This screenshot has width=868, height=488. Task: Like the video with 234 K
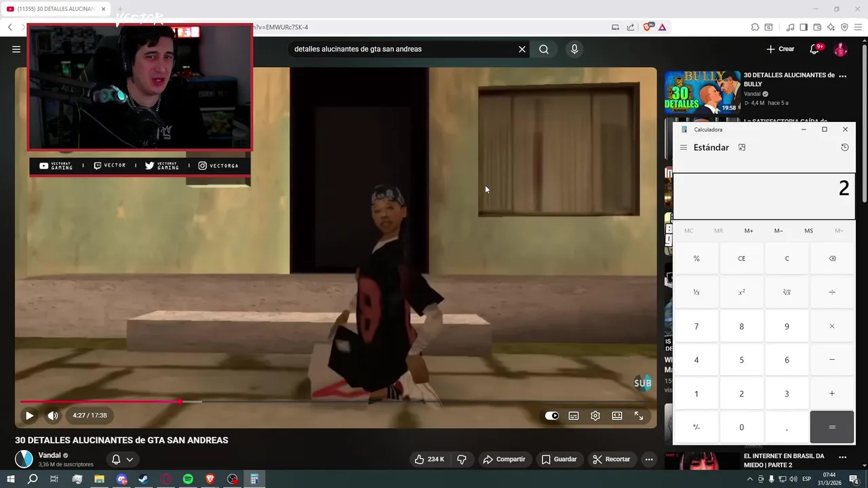coord(430,459)
